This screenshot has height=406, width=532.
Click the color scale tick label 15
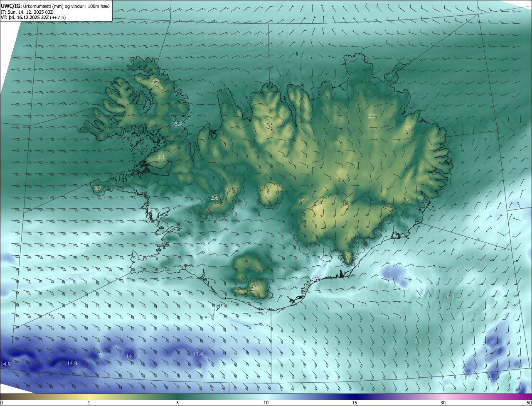(x=355, y=403)
